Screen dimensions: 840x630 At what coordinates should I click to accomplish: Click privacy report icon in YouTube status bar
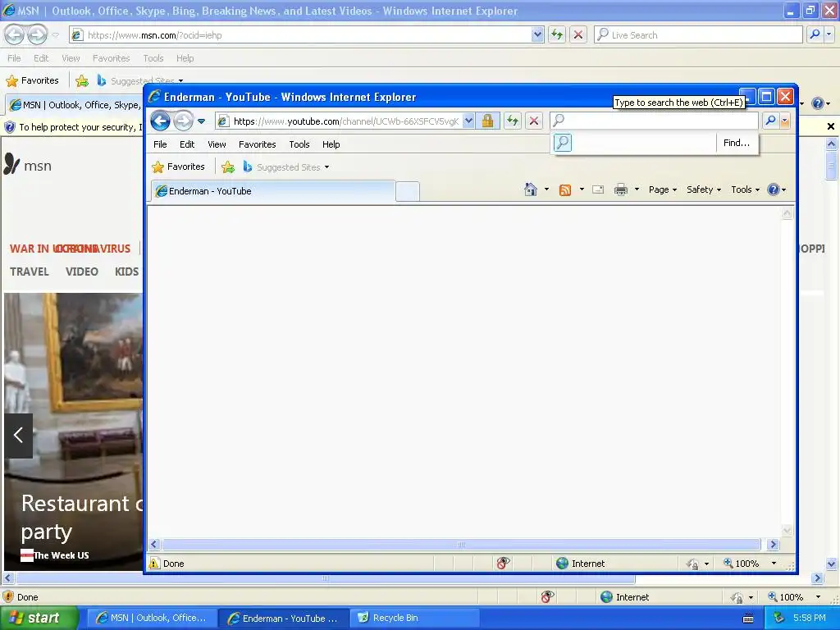point(503,563)
